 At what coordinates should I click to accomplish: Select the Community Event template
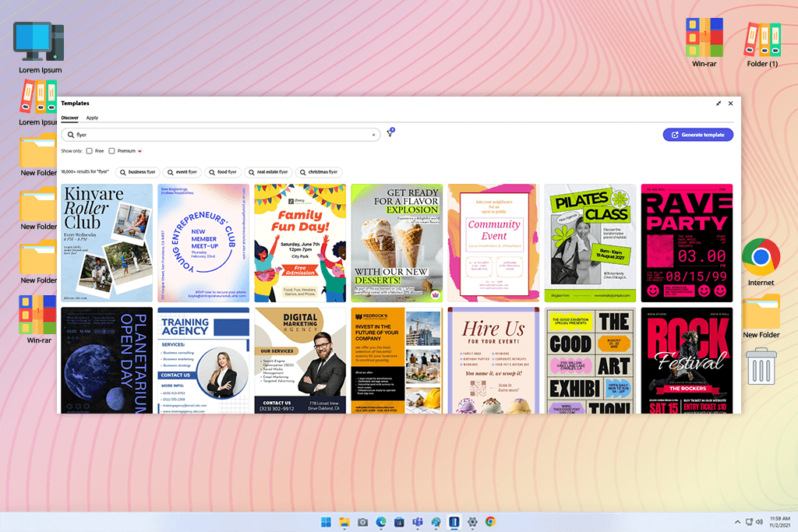[493, 243]
